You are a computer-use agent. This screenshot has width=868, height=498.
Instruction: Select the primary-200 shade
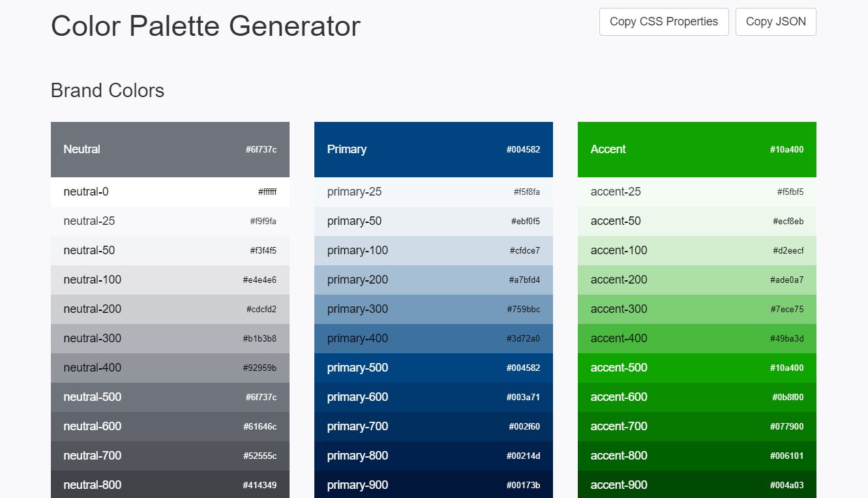pyautogui.click(x=433, y=280)
